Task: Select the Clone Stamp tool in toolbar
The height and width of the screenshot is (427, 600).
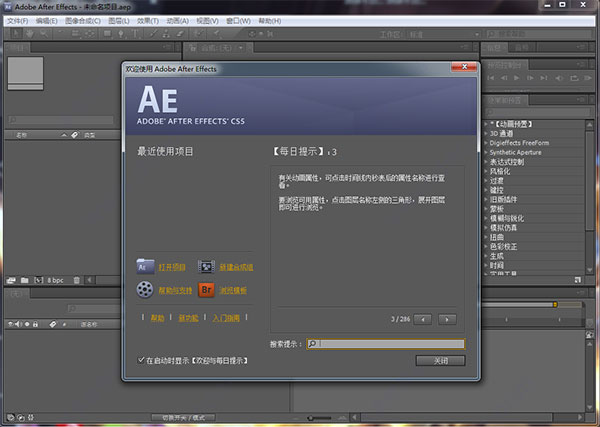Action: [166, 34]
